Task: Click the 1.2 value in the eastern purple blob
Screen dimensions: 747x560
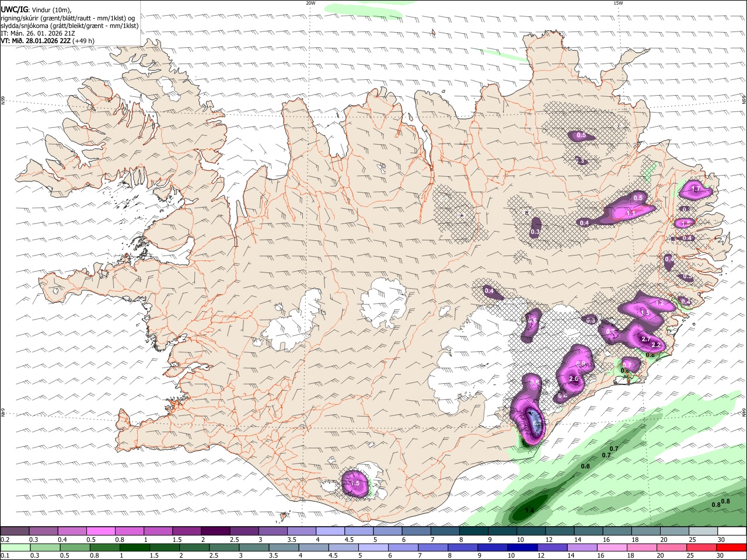Action: click(x=660, y=304)
